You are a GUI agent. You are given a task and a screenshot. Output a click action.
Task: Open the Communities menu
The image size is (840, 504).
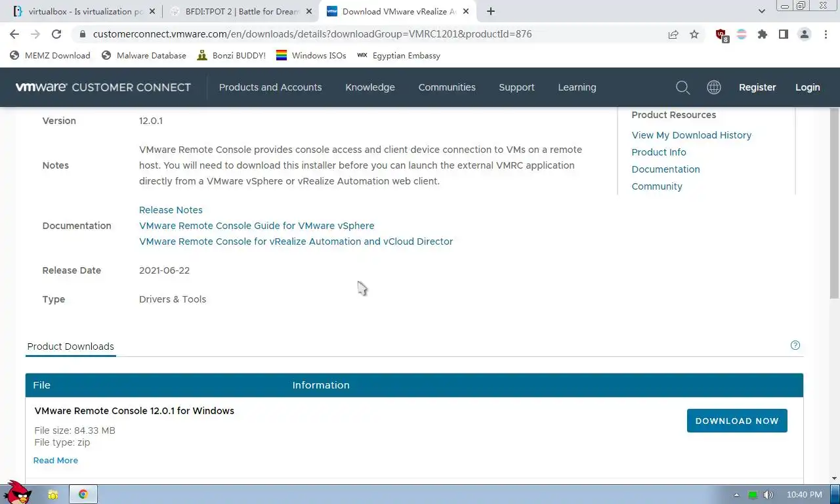(x=447, y=87)
